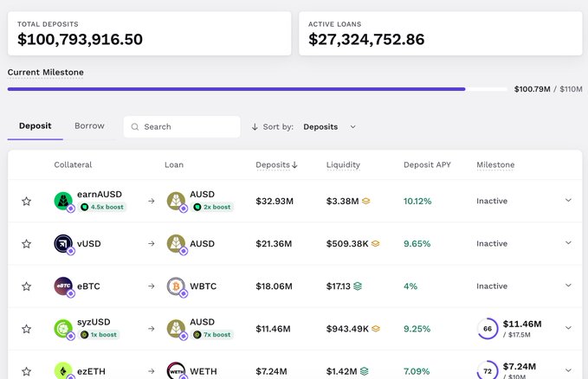Click the 1x boost badge on syzUSD

point(99,335)
